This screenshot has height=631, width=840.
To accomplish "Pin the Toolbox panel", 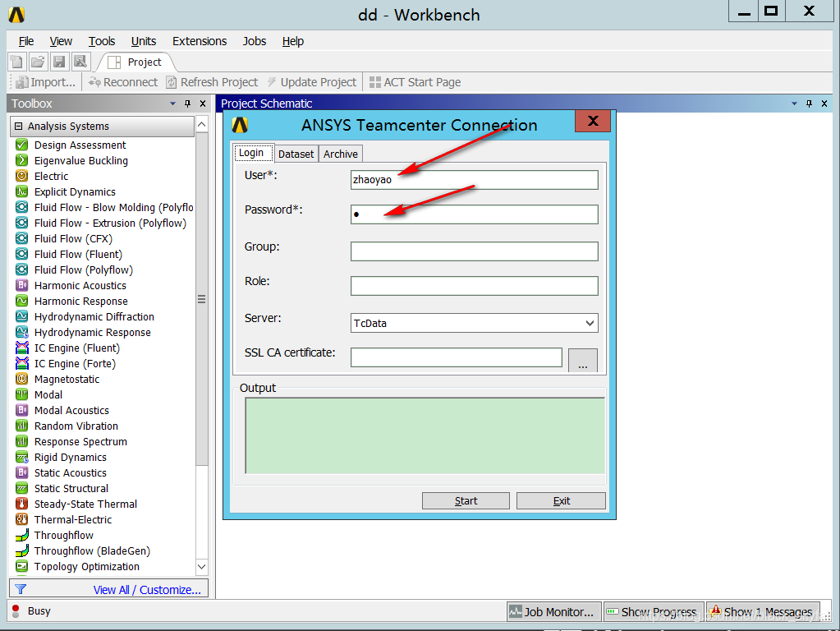I will (x=187, y=104).
